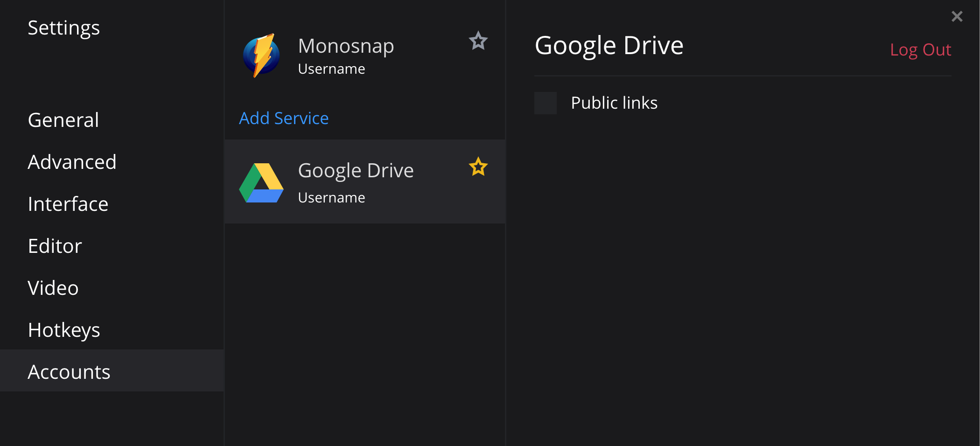The width and height of the screenshot is (980, 446).
Task: Click the Public links label text
Action: point(614,103)
